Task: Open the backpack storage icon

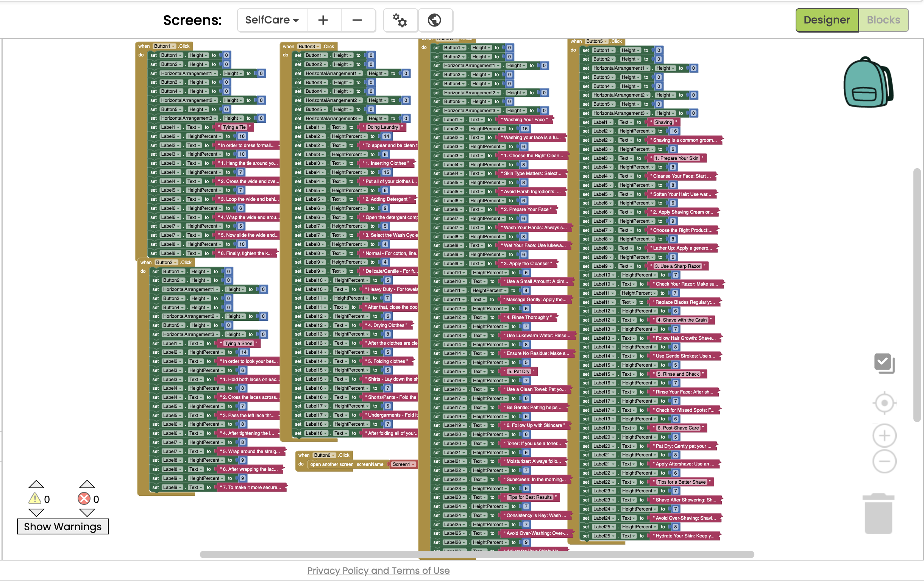Action: (x=868, y=83)
